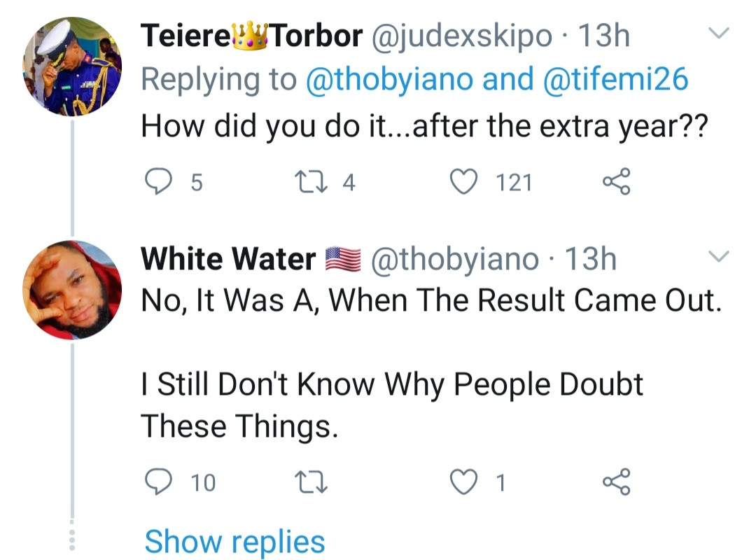Share Teiere Torbor's tweet
This screenshot has height=560, width=756.
[616, 183]
